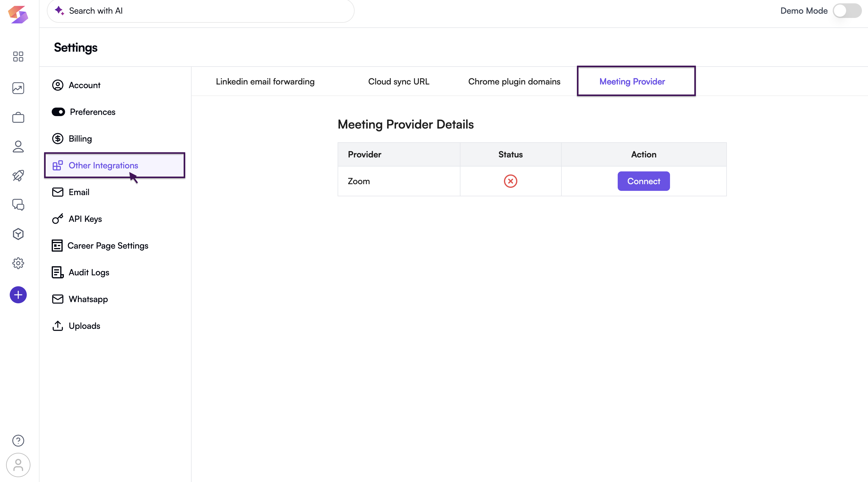Open the jobs briefcase icon in sidebar
Viewport: 868px width, 482px height.
pyautogui.click(x=18, y=118)
